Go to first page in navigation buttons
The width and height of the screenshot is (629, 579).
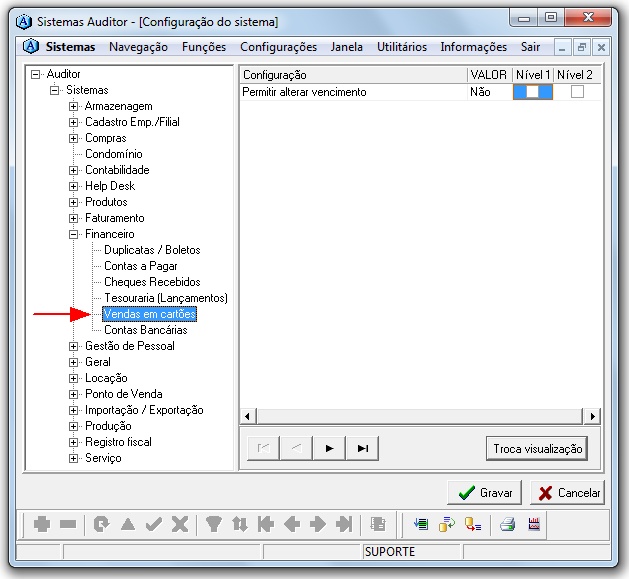(x=264, y=448)
